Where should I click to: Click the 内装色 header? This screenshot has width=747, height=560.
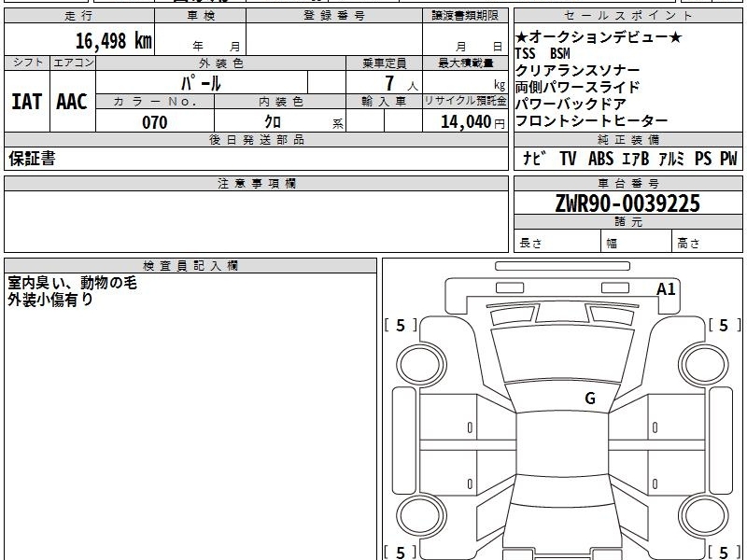tap(280, 102)
